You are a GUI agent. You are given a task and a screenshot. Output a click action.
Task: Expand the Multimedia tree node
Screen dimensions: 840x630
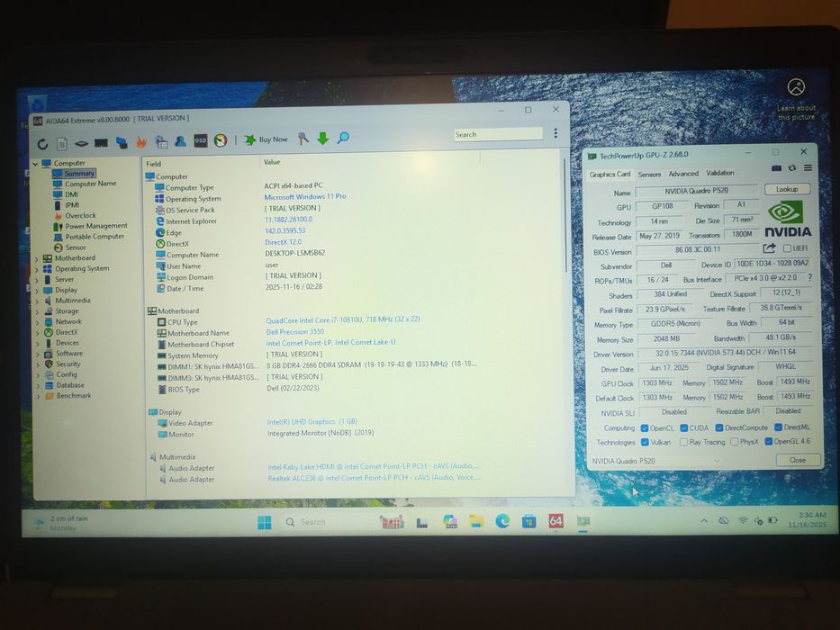click(38, 301)
